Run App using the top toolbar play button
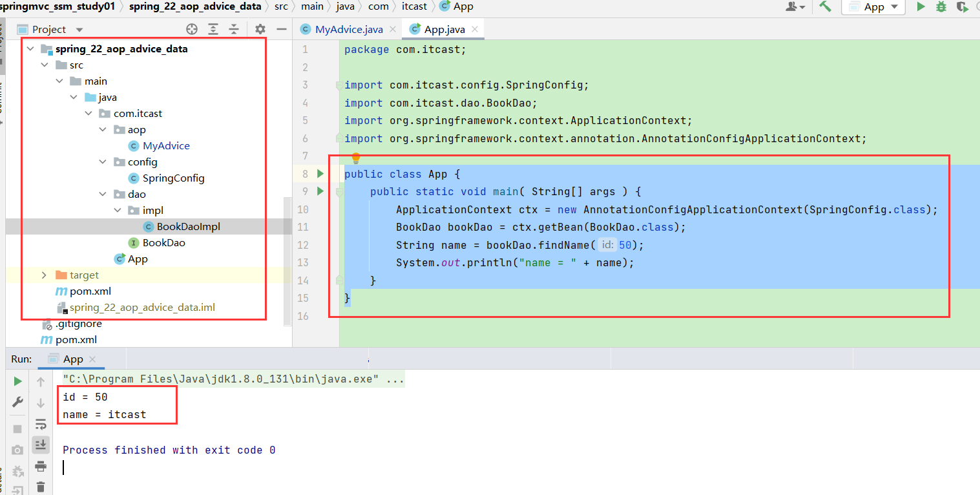Screen dimensions: 980x495 point(921,6)
